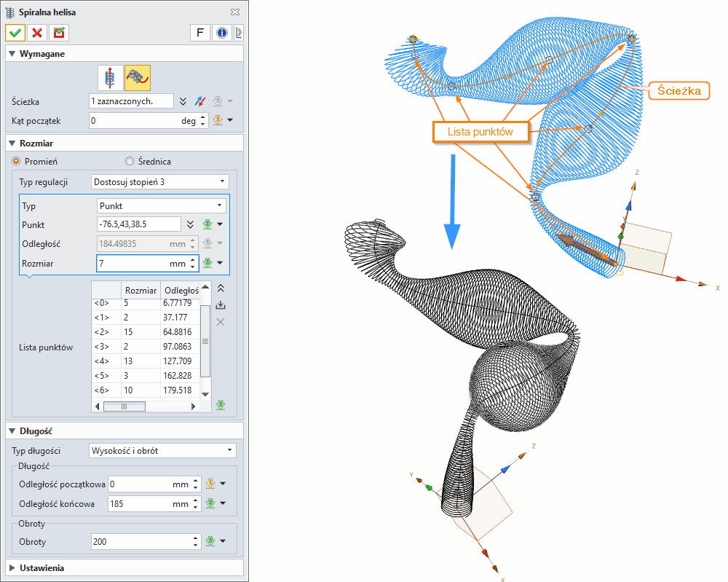Click the green arrow below the points list
Viewport: 728px width, 582px height.
[221, 405]
